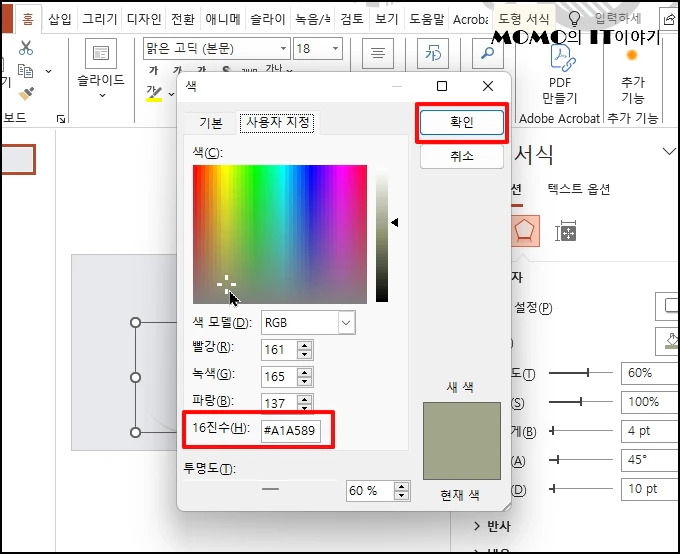Image resolution: width=680 pixels, height=554 pixels.
Task: Click the luminance brightness slider bar
Action: [382, 234]
